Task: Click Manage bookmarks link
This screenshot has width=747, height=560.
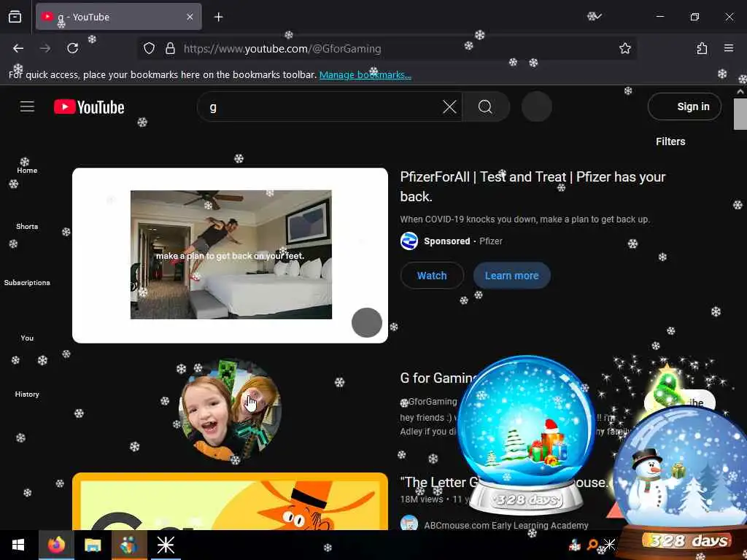Action: click(365, 75)
